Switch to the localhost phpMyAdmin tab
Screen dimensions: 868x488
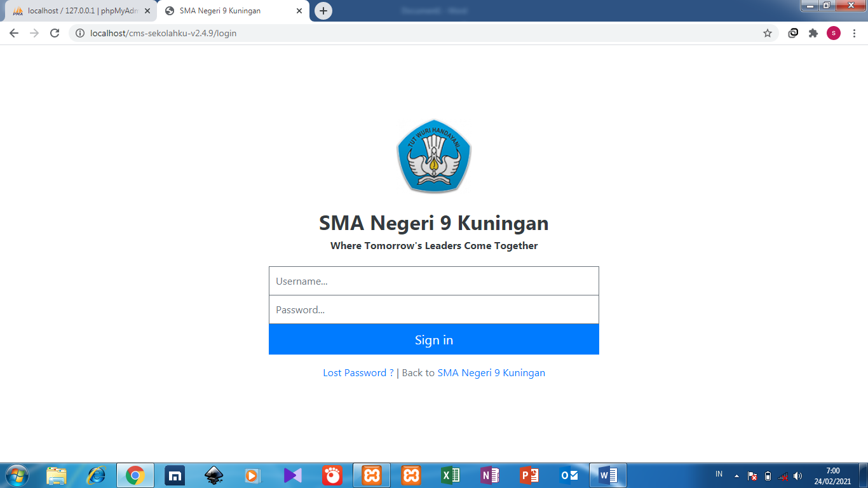80,11
